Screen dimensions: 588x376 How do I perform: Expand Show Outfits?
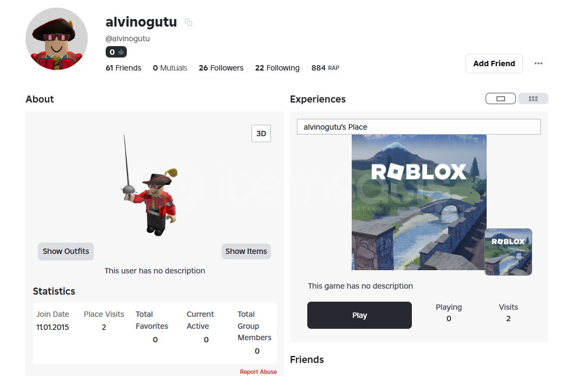(x=66, y=251)
